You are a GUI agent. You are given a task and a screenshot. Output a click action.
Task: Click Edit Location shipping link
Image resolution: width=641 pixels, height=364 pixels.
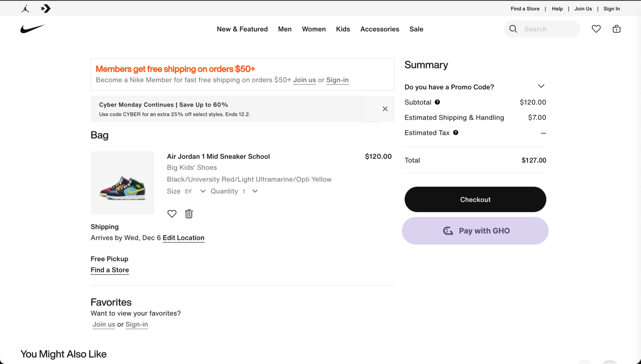[183, 238]
